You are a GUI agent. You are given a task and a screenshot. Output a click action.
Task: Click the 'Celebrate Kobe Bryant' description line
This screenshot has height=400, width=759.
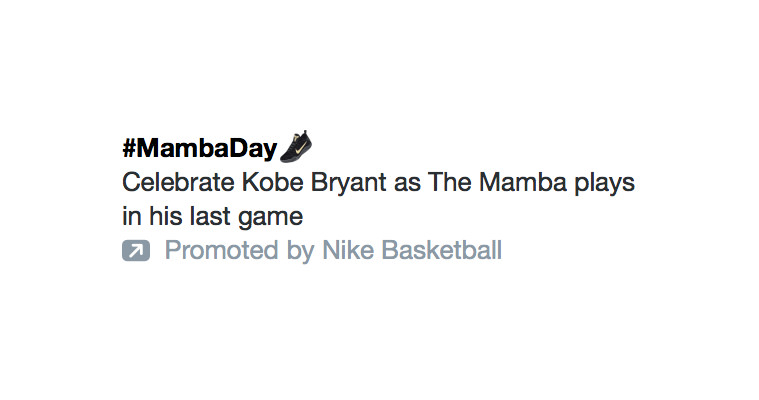378,183
